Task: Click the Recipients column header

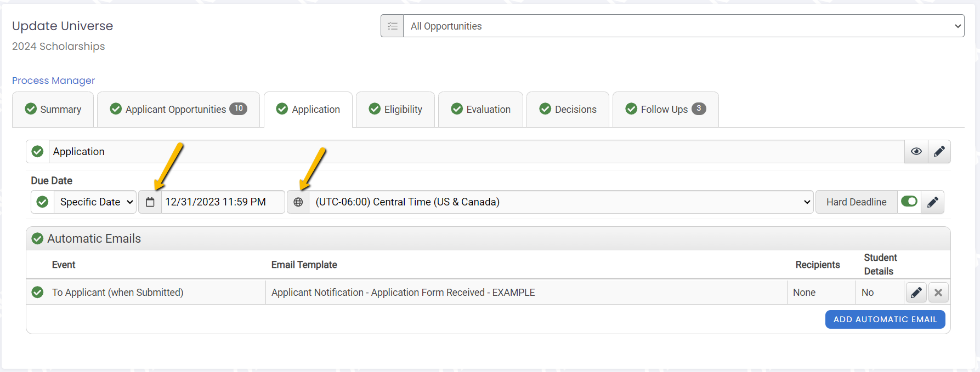Action: coord(817,265)
